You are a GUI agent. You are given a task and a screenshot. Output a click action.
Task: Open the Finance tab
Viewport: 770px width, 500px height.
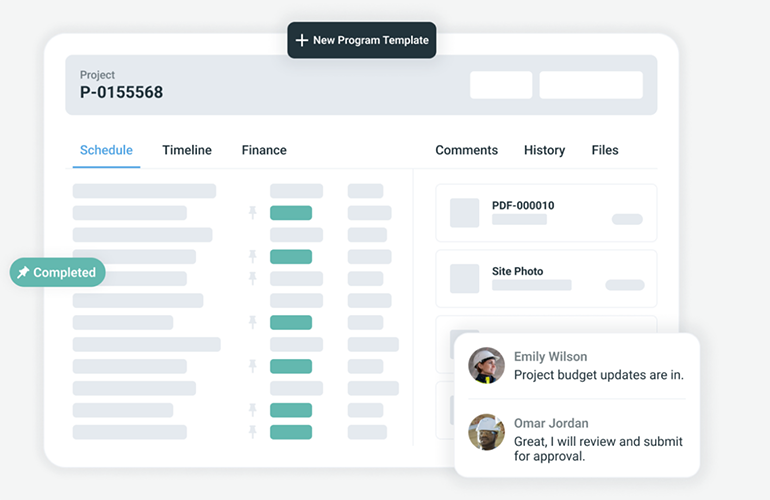click(x=264, y=150)
